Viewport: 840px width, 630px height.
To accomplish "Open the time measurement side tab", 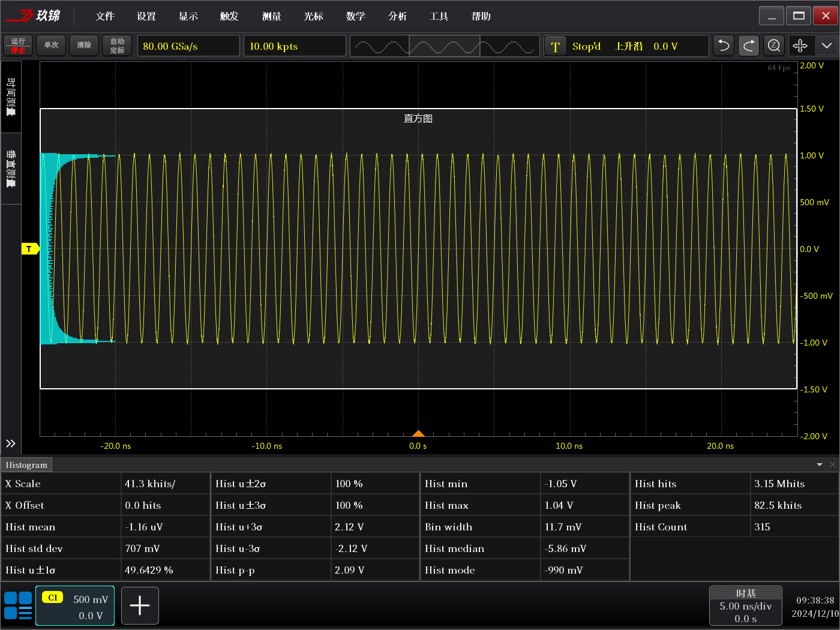I will coord(11,97).
